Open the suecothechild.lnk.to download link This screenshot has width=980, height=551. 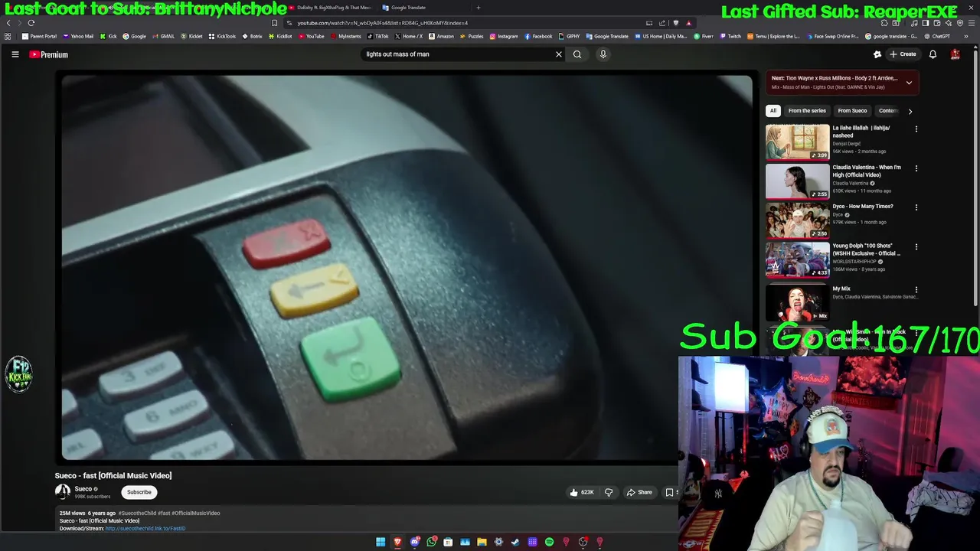point(145,528)
